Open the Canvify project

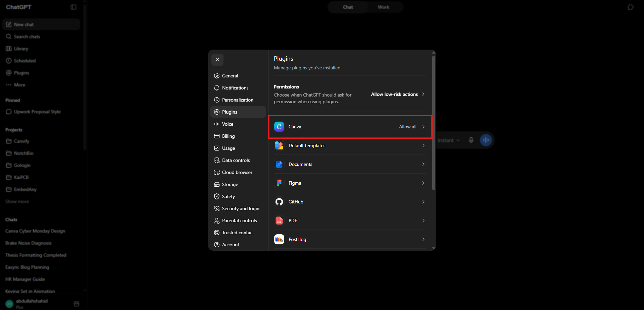pyautogui.click(x=41, y=141)
